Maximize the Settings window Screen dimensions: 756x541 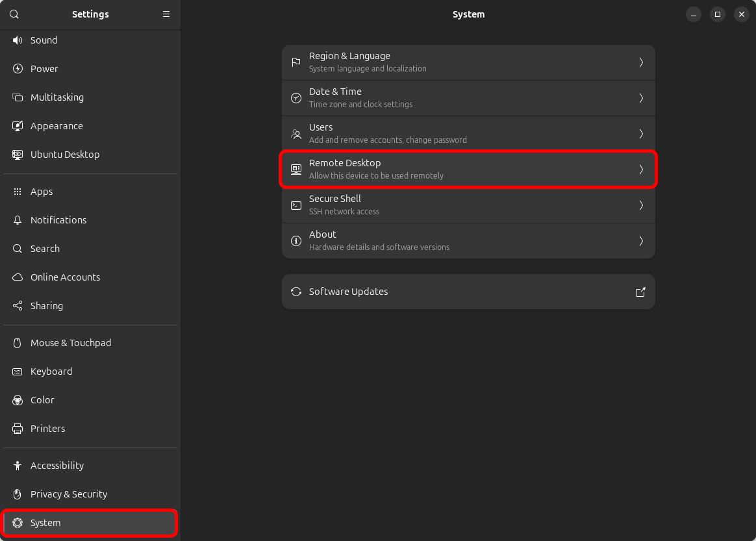click(x=718, y=14)
